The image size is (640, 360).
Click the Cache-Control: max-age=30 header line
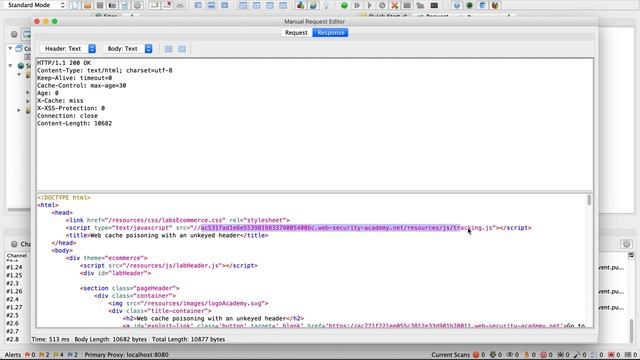[82, 86]
